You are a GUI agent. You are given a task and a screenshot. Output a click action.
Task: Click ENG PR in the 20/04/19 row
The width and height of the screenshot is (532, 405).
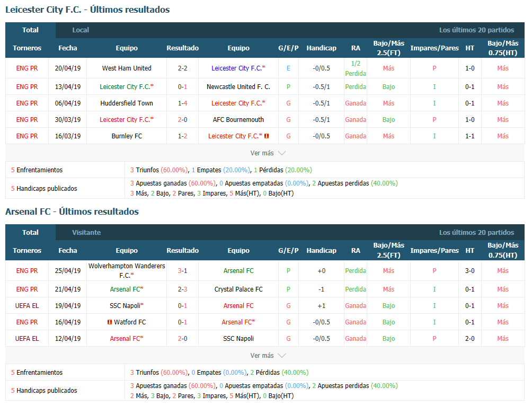pyautogui.click(x=27, y=68)
